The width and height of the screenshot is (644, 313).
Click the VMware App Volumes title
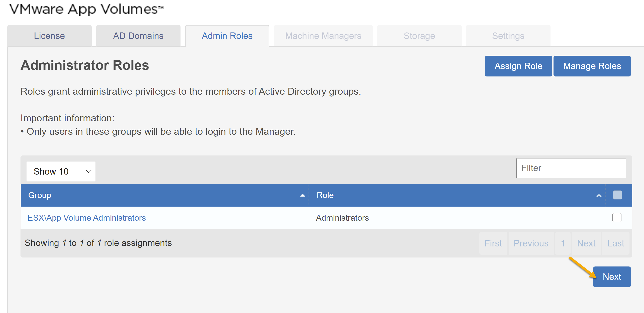(x=86, y=9)
